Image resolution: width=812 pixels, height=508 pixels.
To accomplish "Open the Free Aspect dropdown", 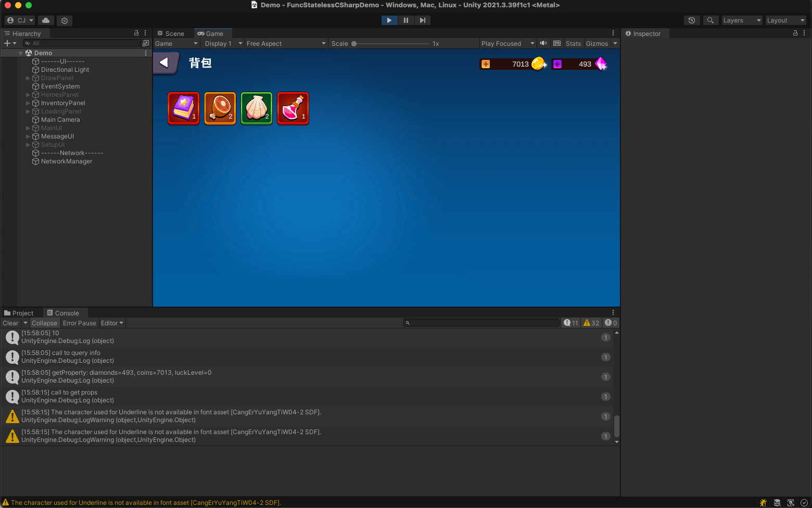I will click(x=286, y=44).
